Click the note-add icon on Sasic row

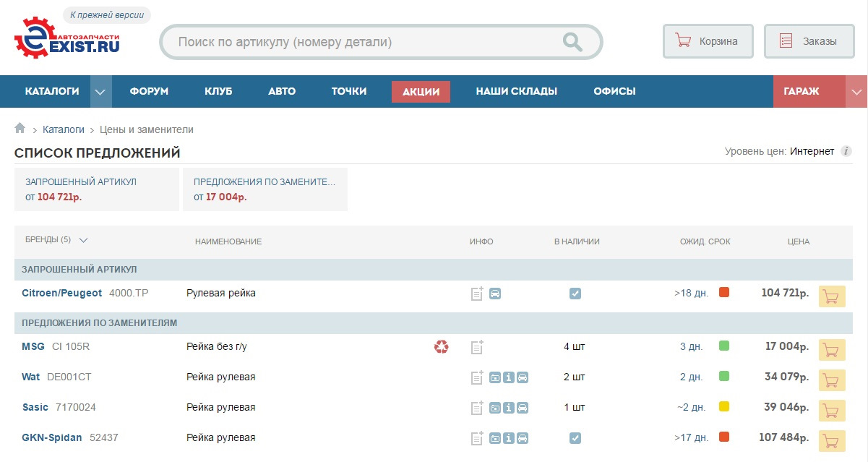[477, 408]
